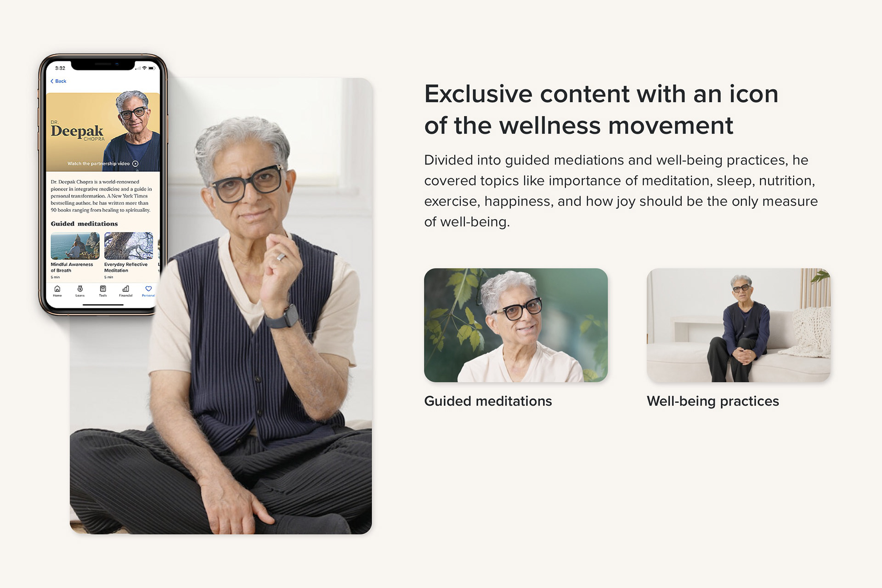This screenshot has height=588, width=882.
Task: Tap the Home icon in the phone's bottom bar
Action: coord(57,289)
